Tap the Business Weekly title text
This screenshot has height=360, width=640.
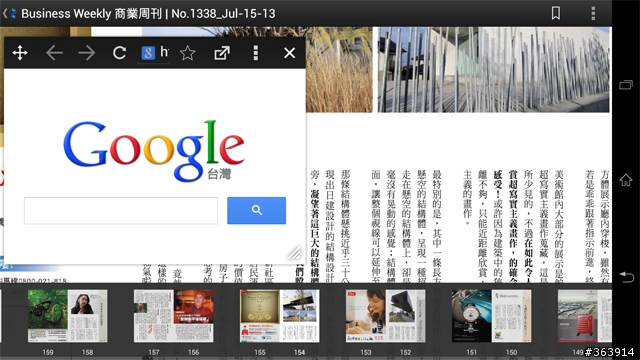(x=148, y=13)
